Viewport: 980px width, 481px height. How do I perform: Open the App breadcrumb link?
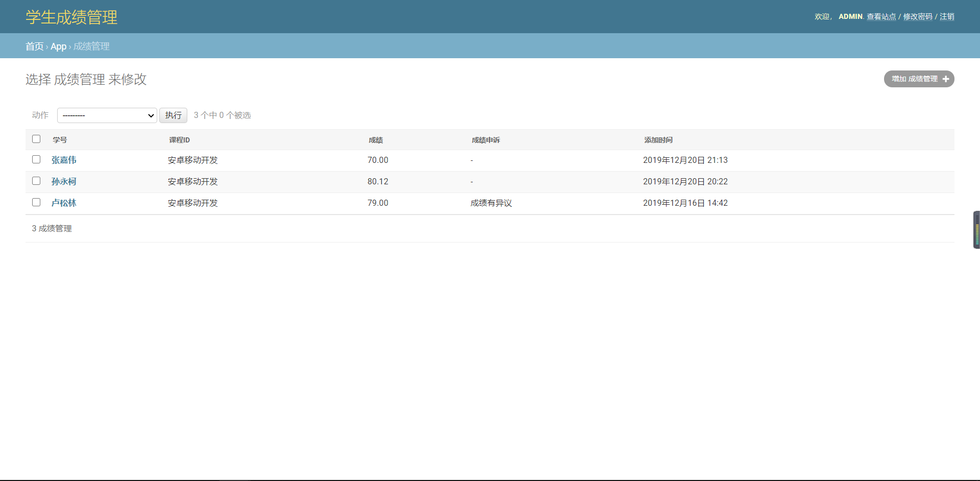[x=58, y=46]
